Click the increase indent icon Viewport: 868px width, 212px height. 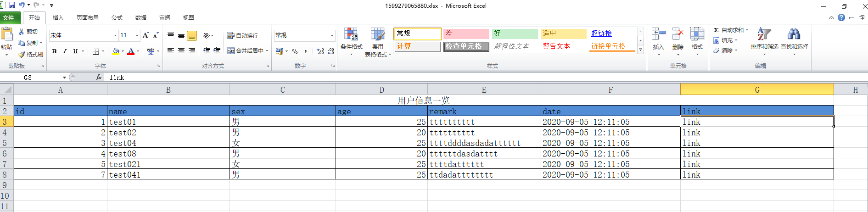[218, 51]
